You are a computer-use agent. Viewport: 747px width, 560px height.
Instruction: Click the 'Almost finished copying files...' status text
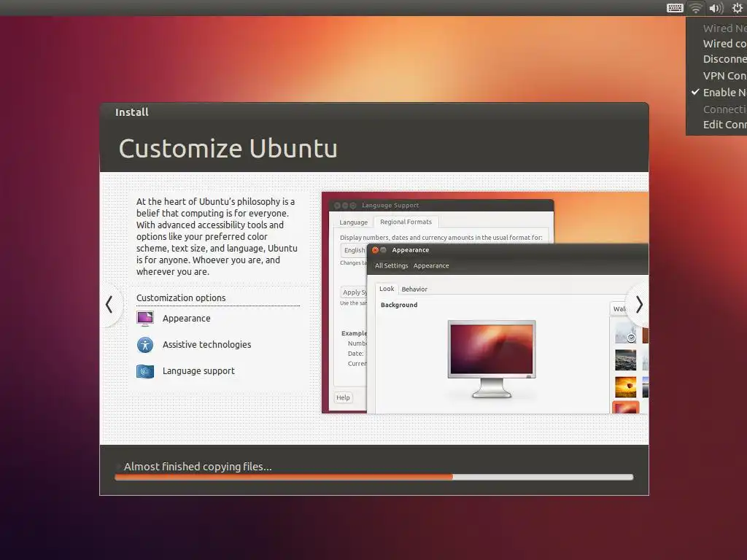click(198, 467)
